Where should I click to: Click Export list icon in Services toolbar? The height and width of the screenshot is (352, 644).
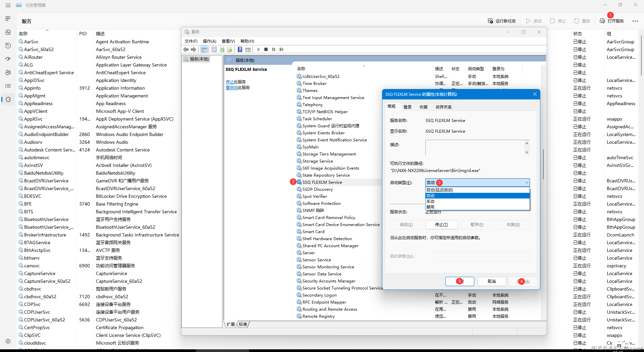pos(230,49)
